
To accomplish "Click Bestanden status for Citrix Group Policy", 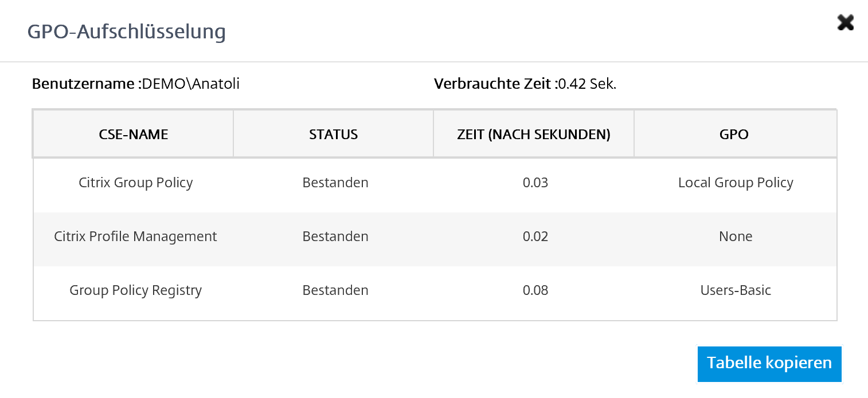I will 335,183.
